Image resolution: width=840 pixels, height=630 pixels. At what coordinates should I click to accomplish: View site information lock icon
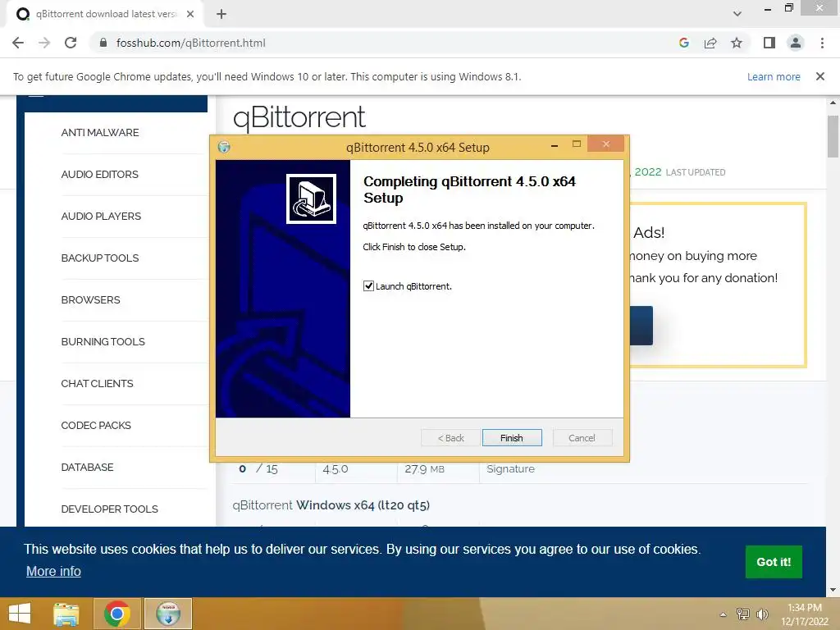coord(103,43)
